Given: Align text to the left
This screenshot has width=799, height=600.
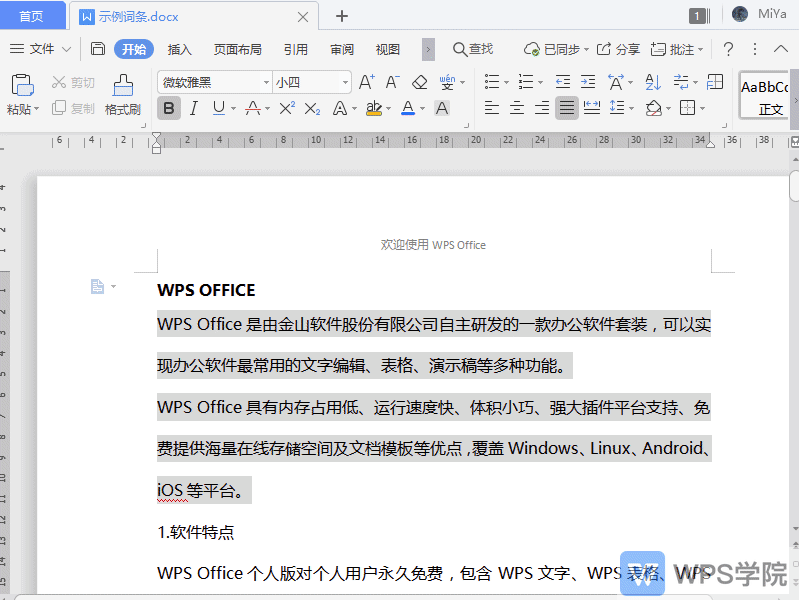Looking at the screenshot, I should pyautogui.click(x=491, y=108).
